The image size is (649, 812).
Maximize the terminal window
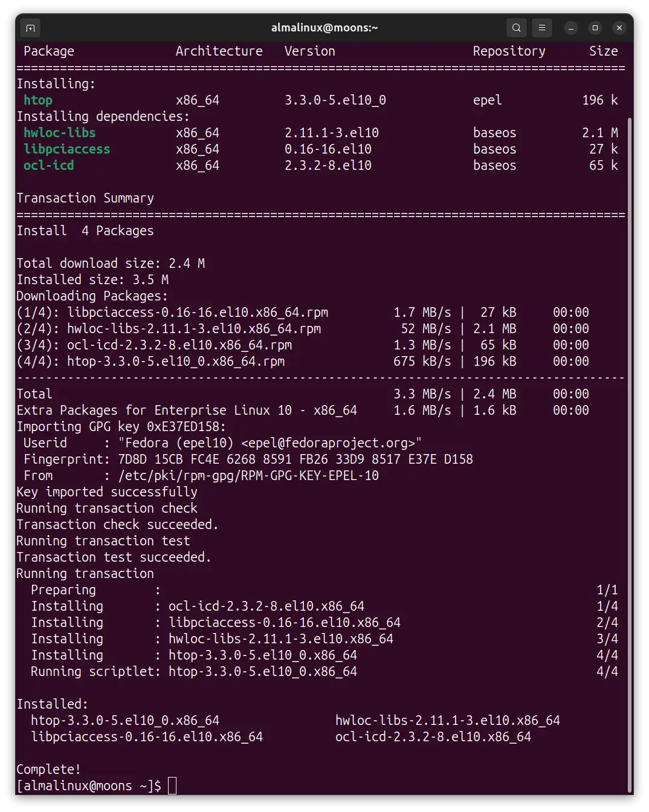click(595, 28)
